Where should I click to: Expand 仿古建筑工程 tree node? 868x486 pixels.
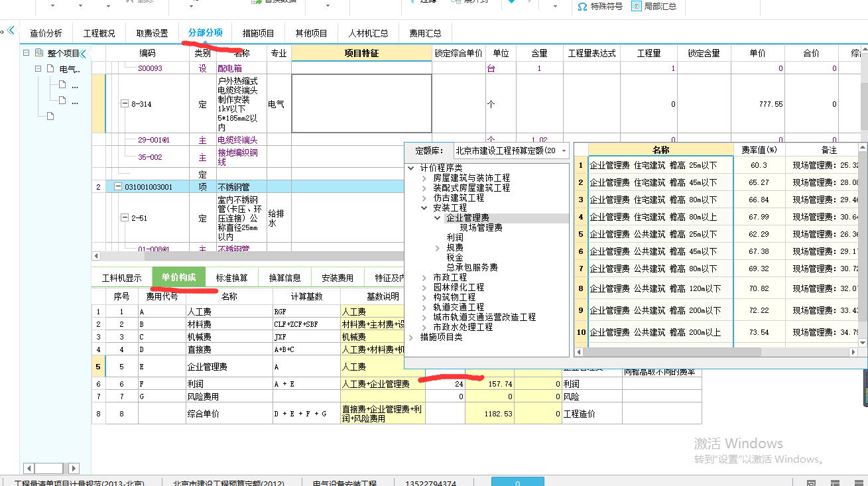[x=425, y=198]
